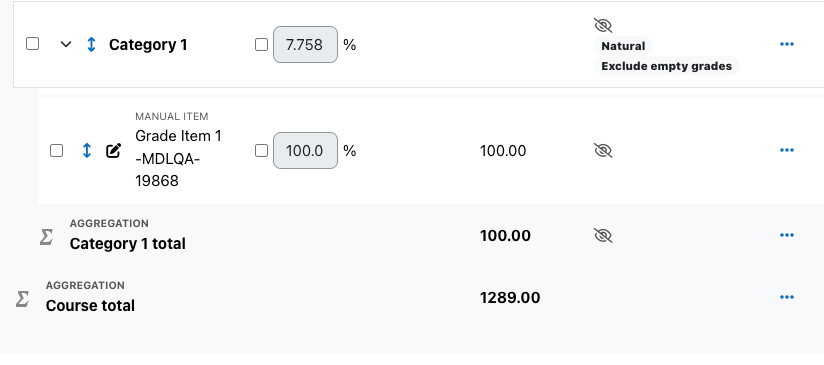
Task: Collapse Category 1 with the chevron
Action: tap(65, 45)
